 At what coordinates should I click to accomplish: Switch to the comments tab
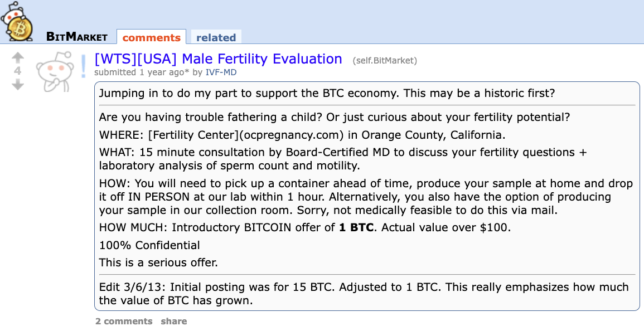[151, 37]
